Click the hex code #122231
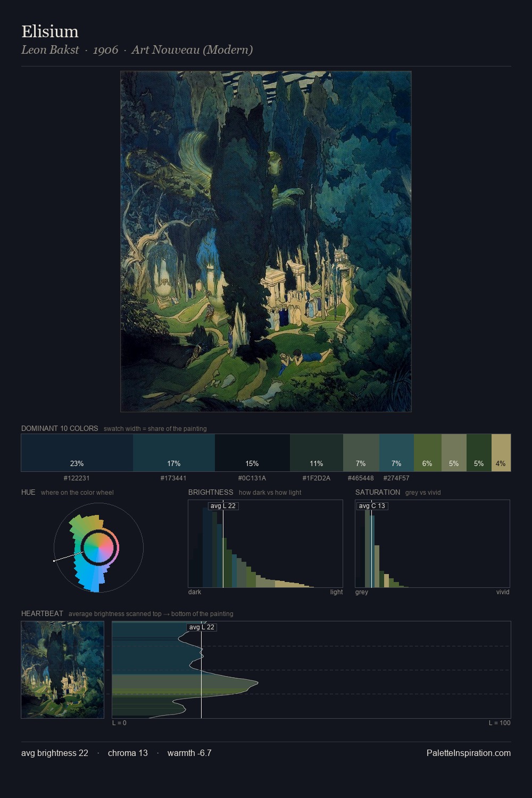The width and height of the screenshot is (532, 798). 77,478
